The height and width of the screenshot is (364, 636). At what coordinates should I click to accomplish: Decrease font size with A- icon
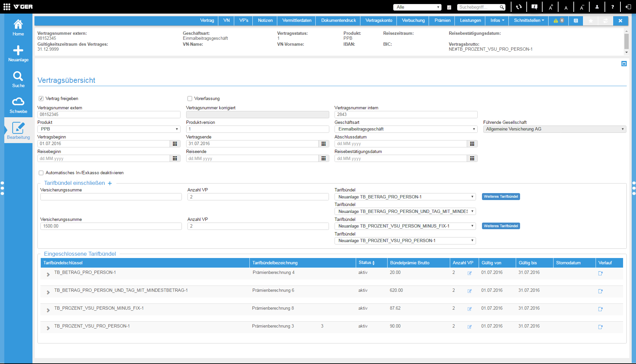tap(582, 7)
